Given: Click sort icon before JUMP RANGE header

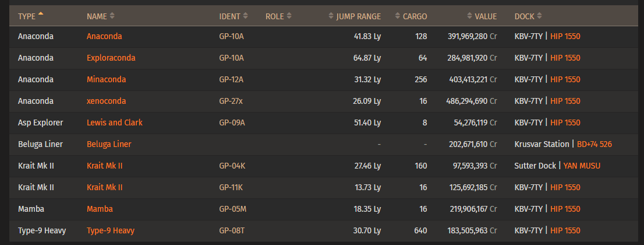Looking at the screenshot, I should point(331,16).
